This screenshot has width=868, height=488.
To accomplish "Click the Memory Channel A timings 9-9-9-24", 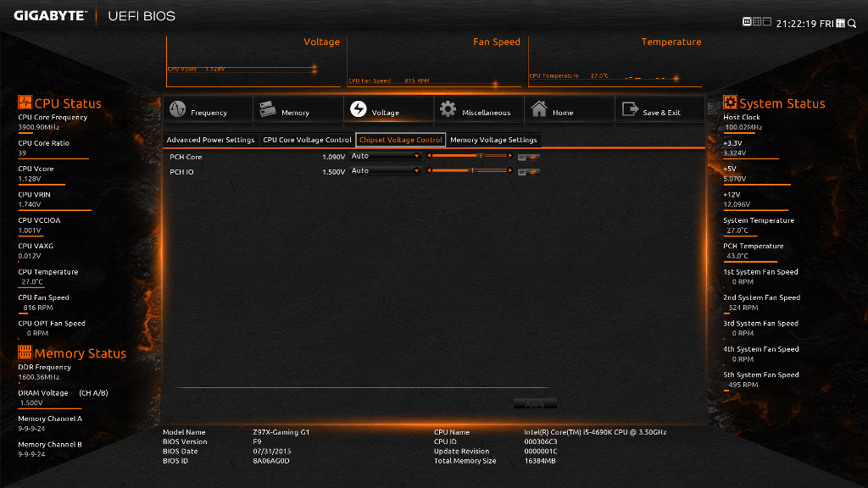I will [31, 429].
